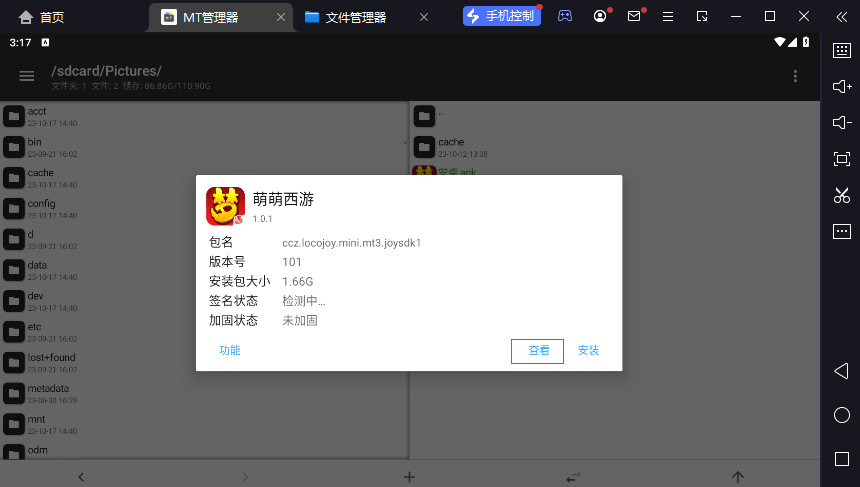Click the window shrink-to-corner icon
Screen dimensions: 860x487
702,16
